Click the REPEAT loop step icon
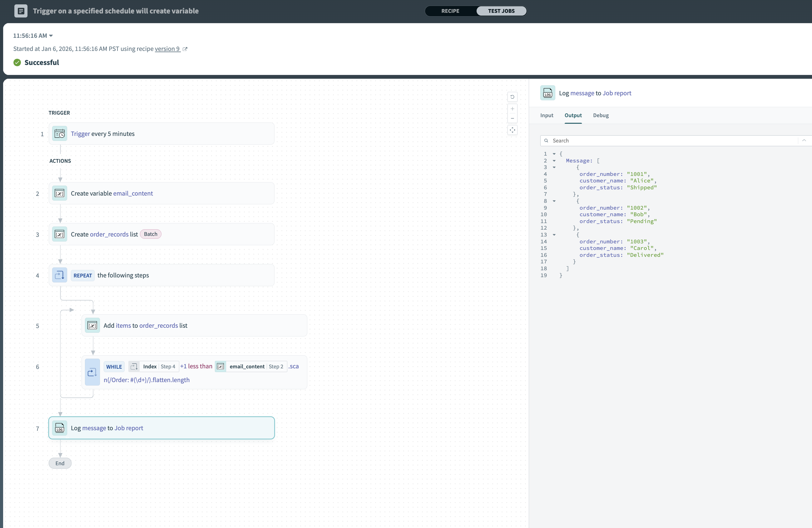Image resolution: width=812 pixels, height=528 pixels. point(60,276)
